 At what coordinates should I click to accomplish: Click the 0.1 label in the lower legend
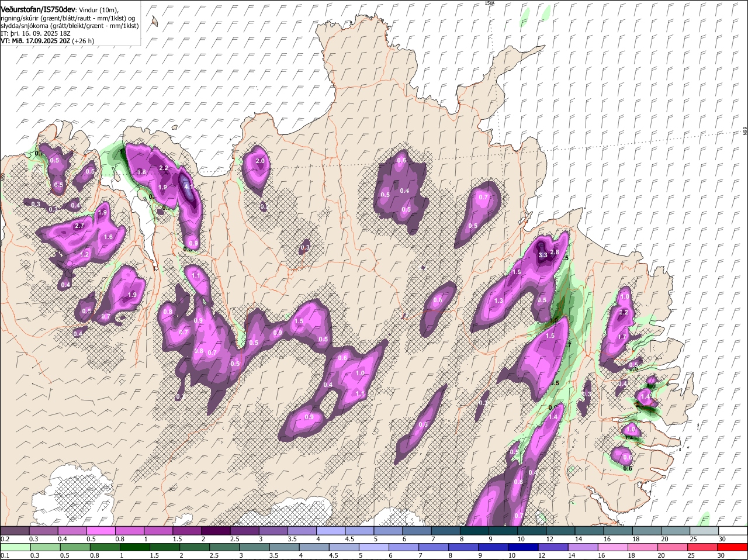click(5, 555)
